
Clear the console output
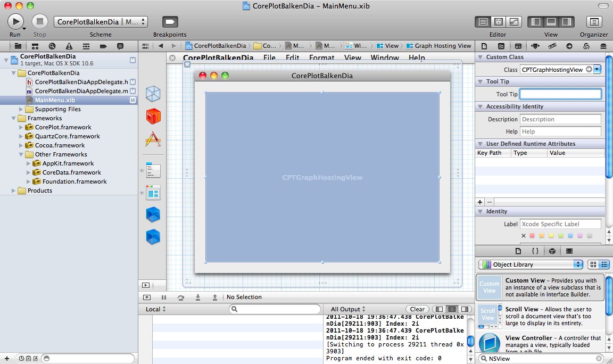[417, 309]
